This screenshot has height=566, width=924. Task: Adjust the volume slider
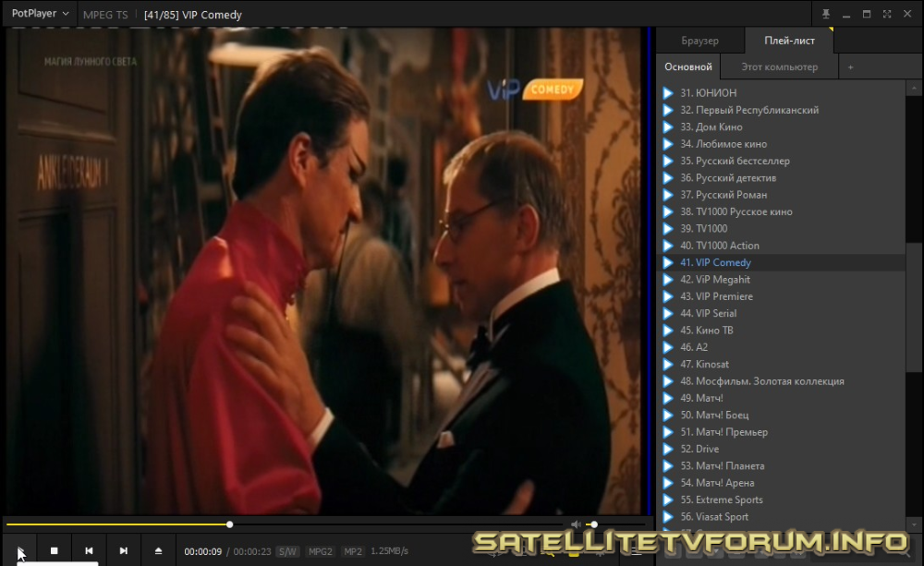point(617,524)
